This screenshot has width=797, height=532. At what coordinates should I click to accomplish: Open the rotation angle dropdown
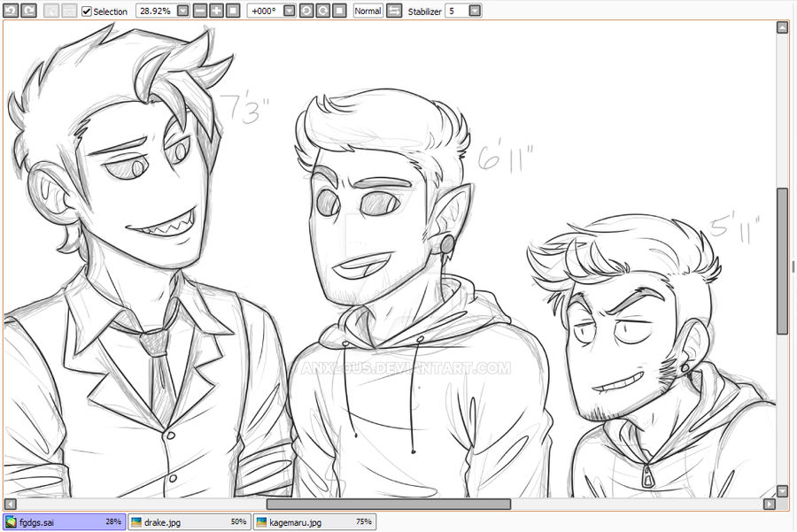(290, 11)
